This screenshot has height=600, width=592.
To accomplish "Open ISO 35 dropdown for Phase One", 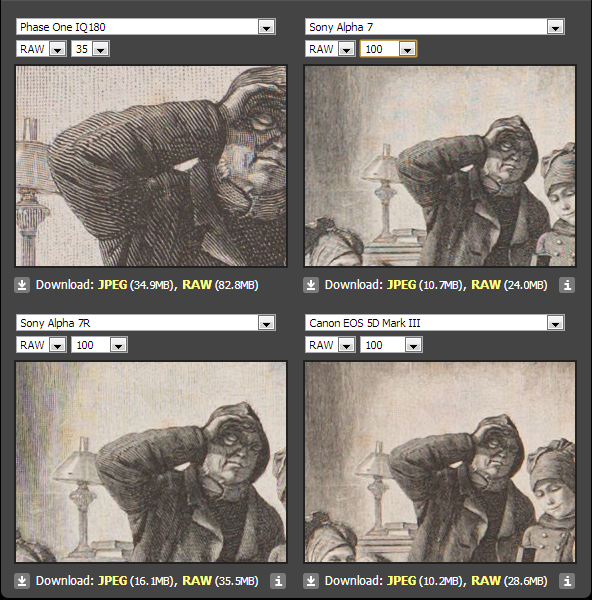I will tap(90, 49).
